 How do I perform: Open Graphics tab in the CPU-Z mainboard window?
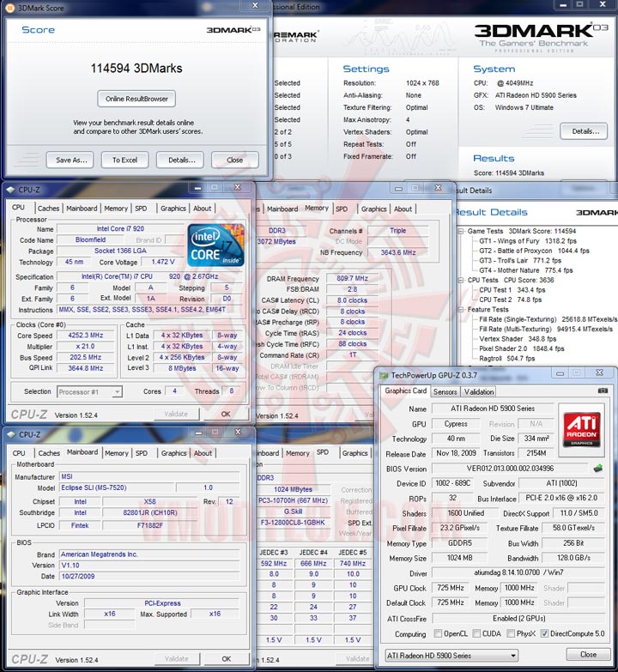click(x=173, y=453)
